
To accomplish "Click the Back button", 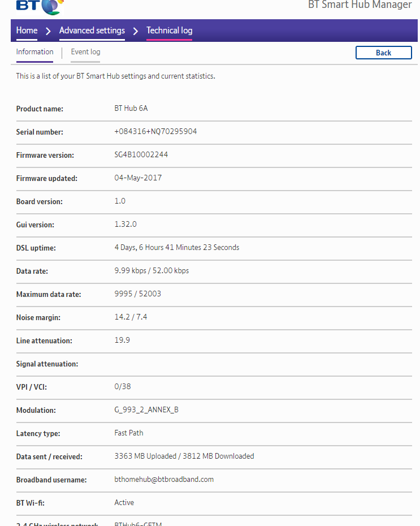I will coord(383,53).
